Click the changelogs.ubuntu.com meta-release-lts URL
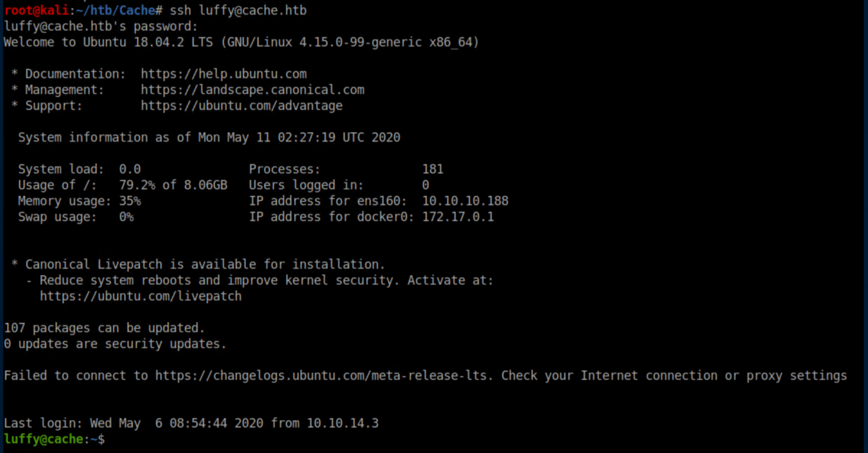 (324, 375)
